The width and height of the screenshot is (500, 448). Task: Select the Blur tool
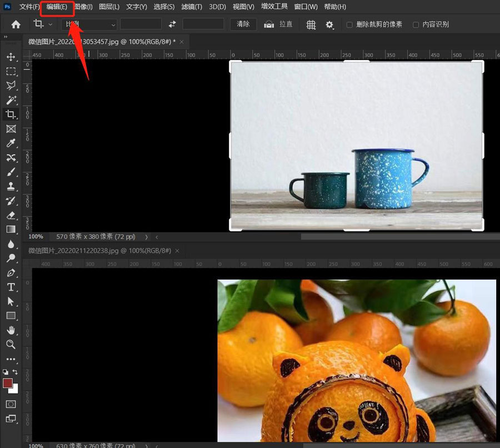11,244
